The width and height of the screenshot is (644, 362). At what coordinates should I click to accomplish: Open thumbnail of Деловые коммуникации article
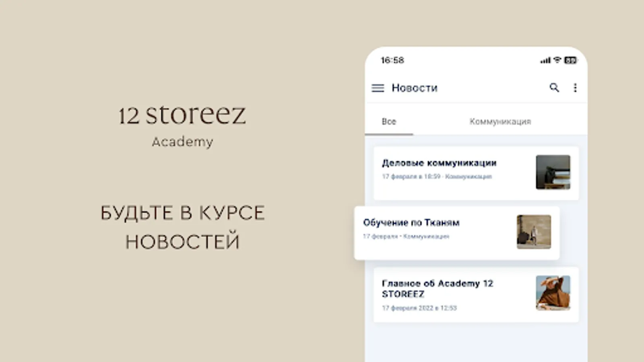tap(553, 172)
